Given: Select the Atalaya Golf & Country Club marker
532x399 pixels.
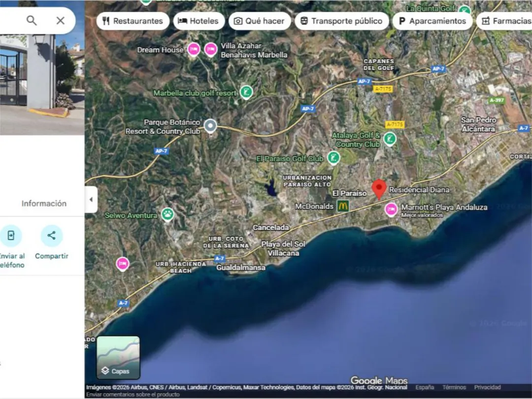Looking at the screenshot, I should click(390, 139).
